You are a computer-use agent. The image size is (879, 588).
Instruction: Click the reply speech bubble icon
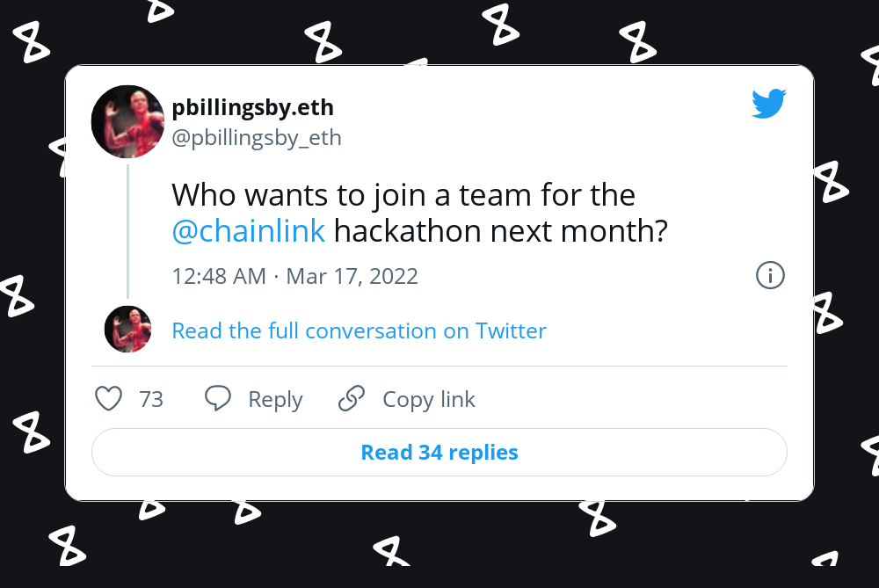click(x=218, y=399)
